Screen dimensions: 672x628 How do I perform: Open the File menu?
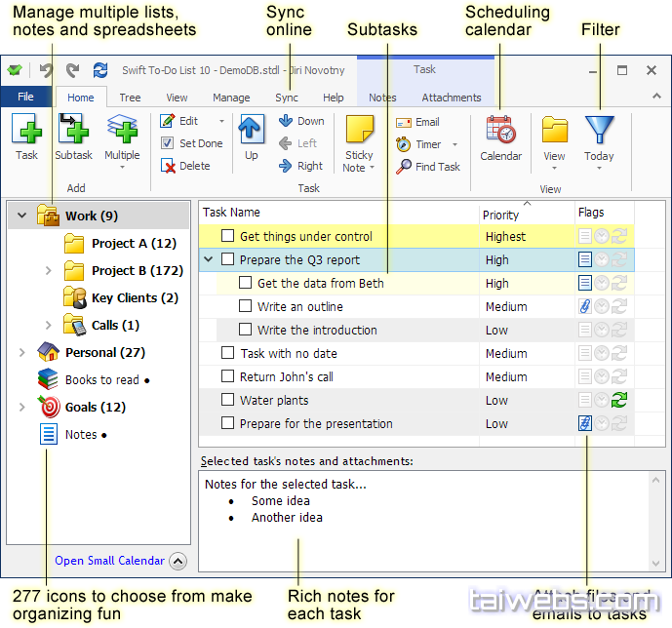tap(26, 98)
